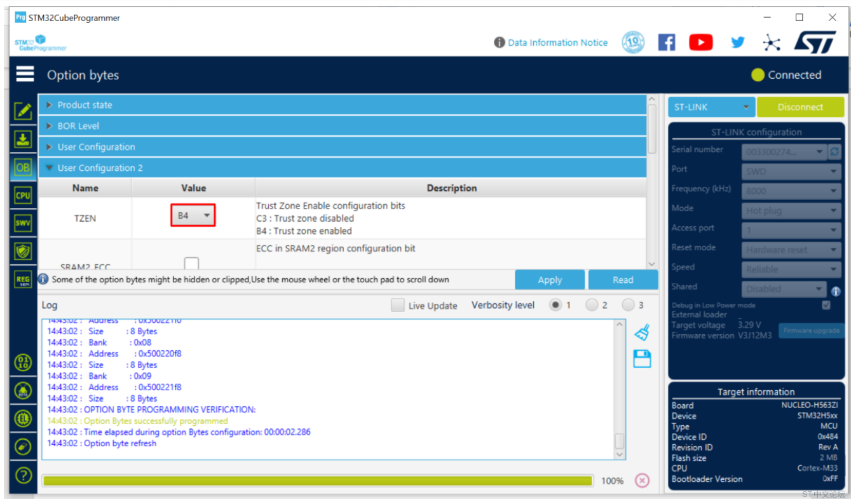
Task: Click the ST logo in the header
Action: point(815,42)
